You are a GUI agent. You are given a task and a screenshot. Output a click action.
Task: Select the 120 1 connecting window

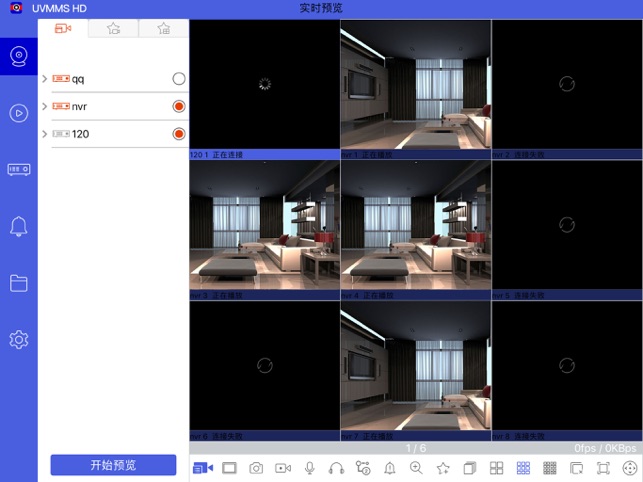264,85
